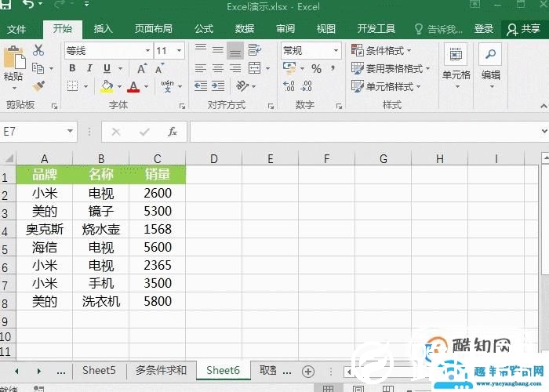Open the Name Box dropdown arrow
Screen dimensions: 549x392
(70, 132)
